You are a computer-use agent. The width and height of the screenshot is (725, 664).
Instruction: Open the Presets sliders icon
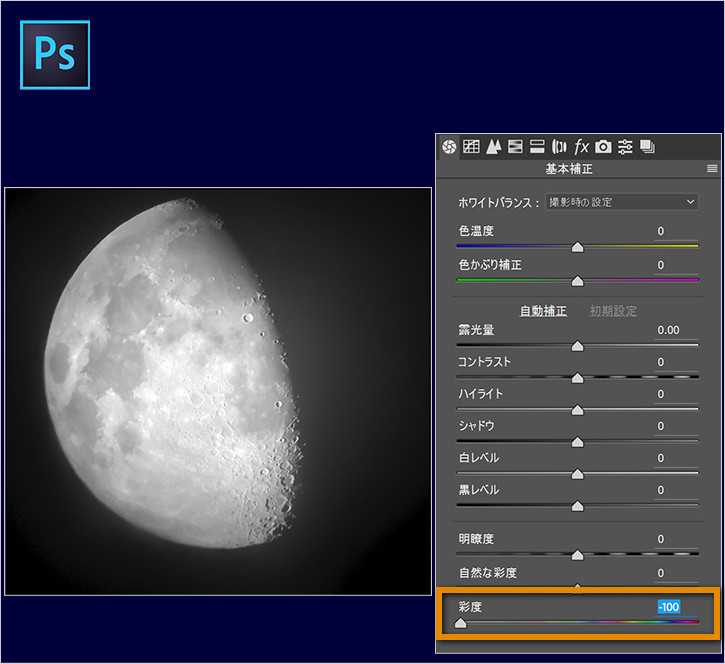pos(625,147)
